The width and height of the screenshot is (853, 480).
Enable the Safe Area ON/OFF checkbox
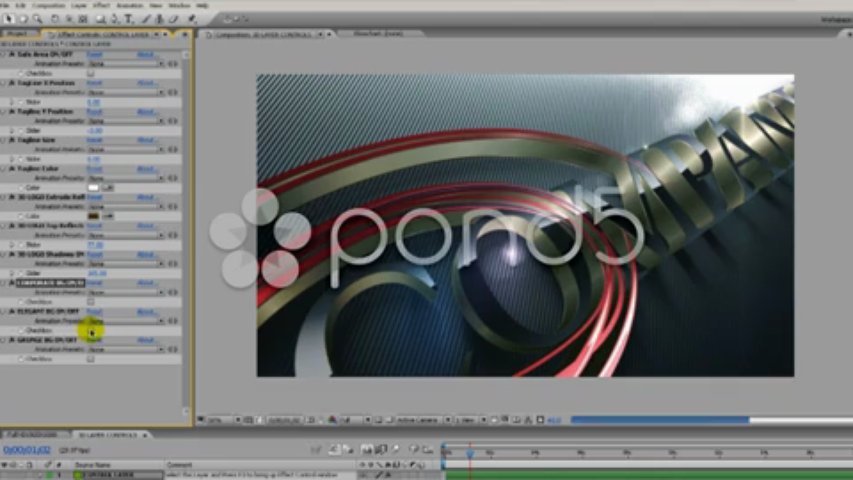tap(91, 73)
